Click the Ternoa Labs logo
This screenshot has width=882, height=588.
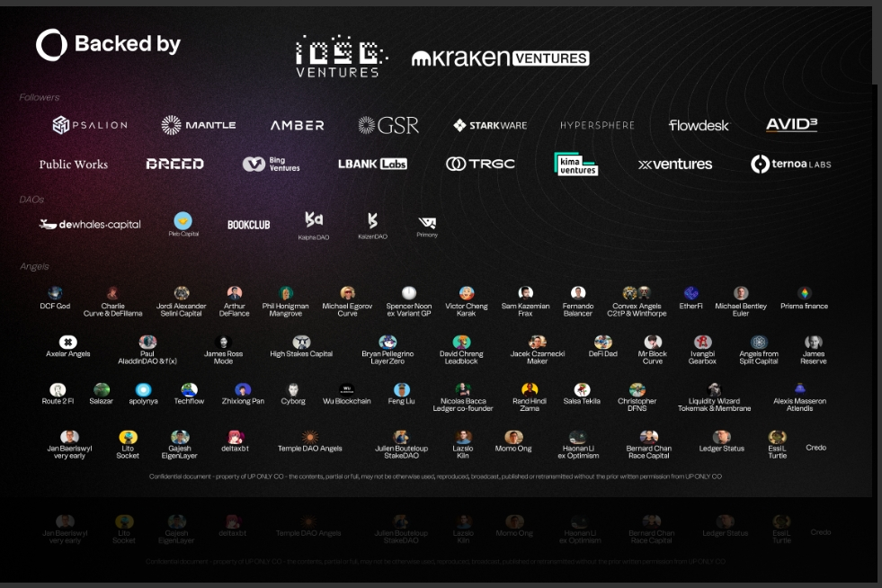[x=791, y=164]
